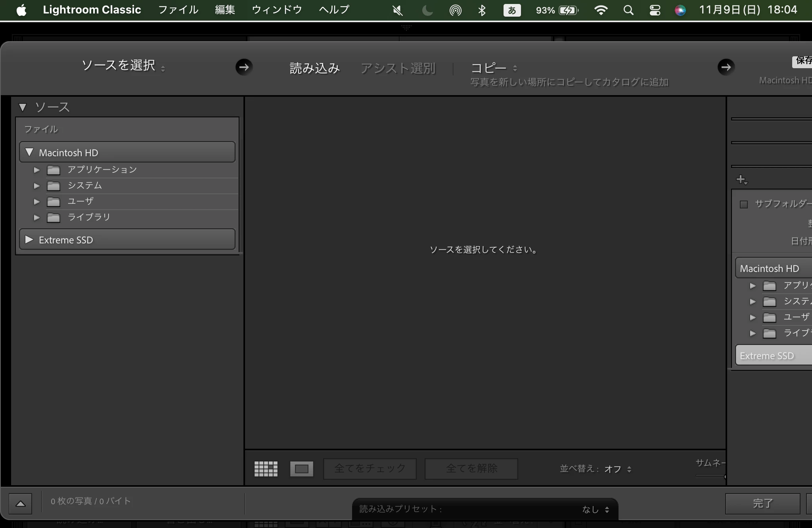
Task: Click collapse arrow button at bottom-left
Action: pyautogui.click(x=21, y=503)
